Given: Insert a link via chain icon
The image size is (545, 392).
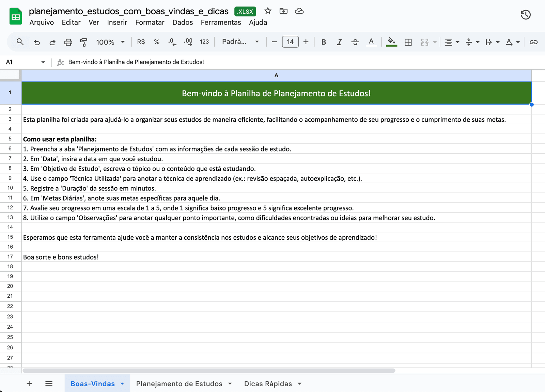Looking at the screenshot, I should (x=533, y=42).
